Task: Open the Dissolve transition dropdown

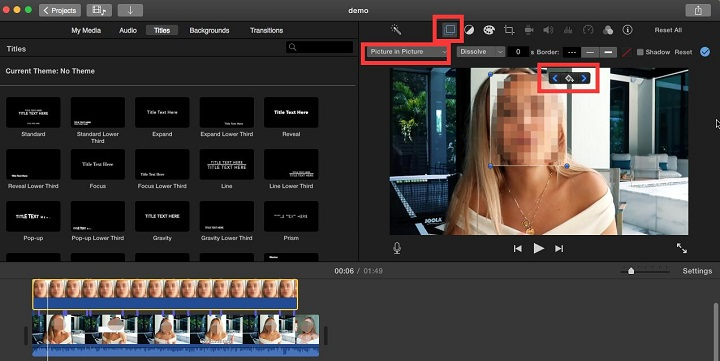Action: (481, 52)
